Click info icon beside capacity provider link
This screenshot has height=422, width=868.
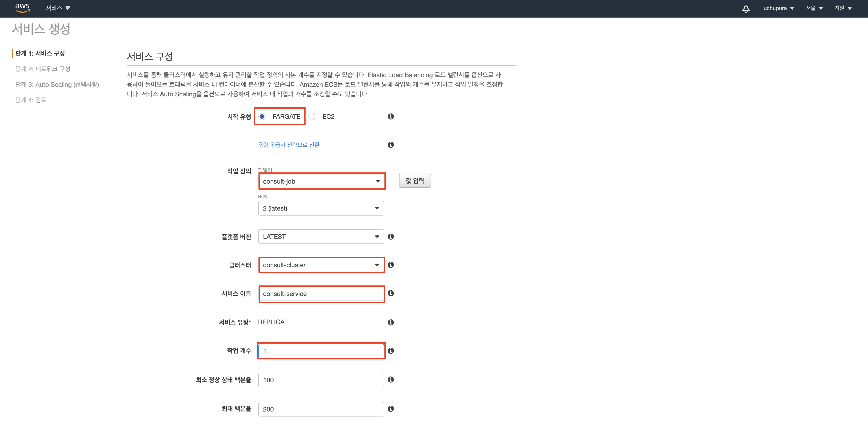click(391, 145)
